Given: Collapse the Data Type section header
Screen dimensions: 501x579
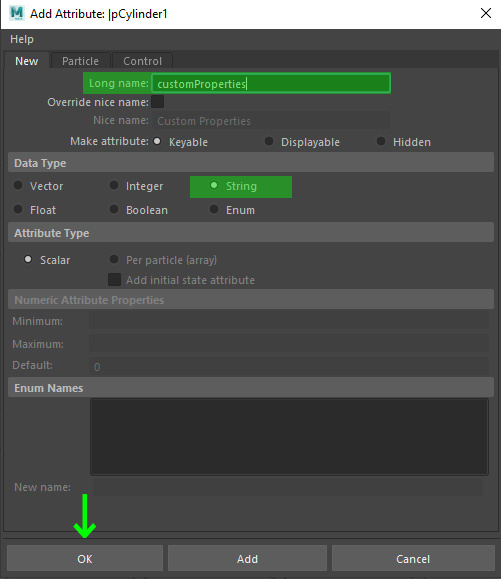Looking at the screenshot, I should (251, 163).
